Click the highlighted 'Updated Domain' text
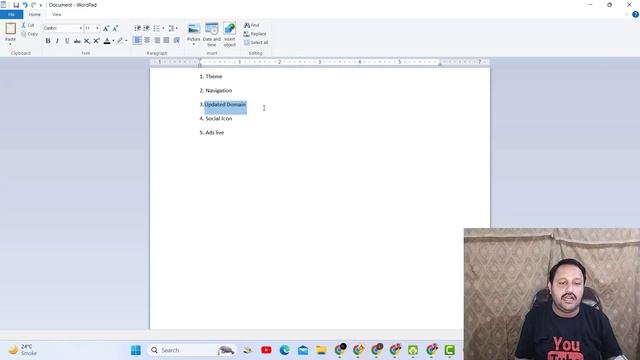This screenshot has height=360, width=640. click(225, 105)
